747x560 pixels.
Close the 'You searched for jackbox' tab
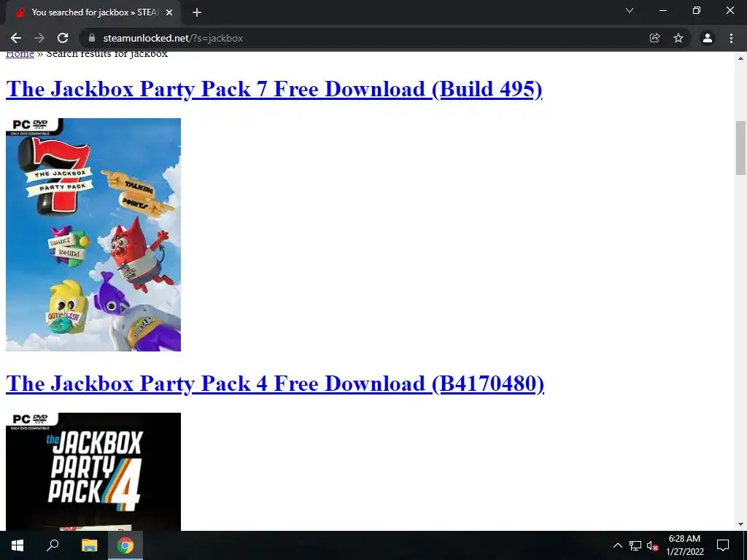(169, 12)
